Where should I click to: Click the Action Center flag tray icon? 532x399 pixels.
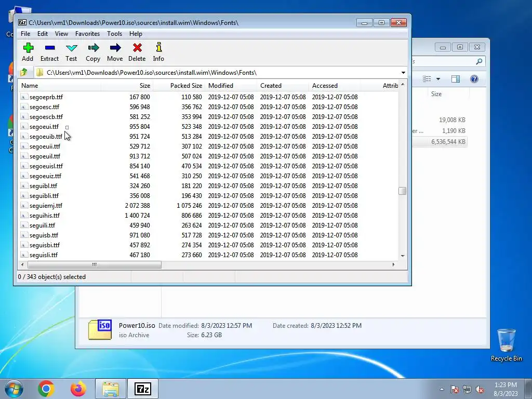coord(454,390)
